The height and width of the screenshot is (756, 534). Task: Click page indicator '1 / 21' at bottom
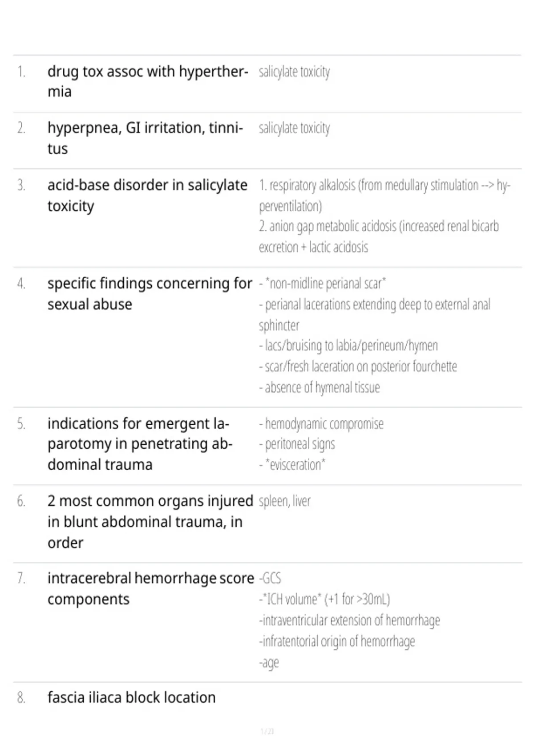(x=267, y=731)
